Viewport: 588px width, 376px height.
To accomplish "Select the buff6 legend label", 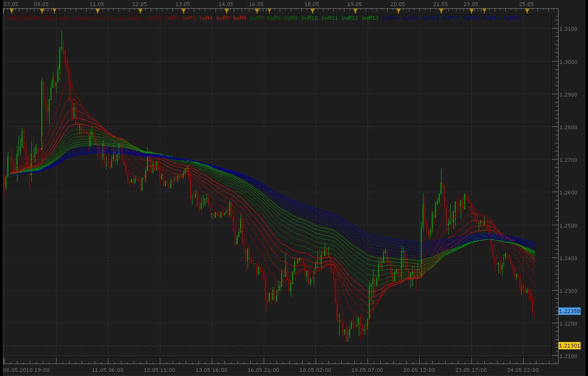I will pyautogui.click(x=240, y=18).
